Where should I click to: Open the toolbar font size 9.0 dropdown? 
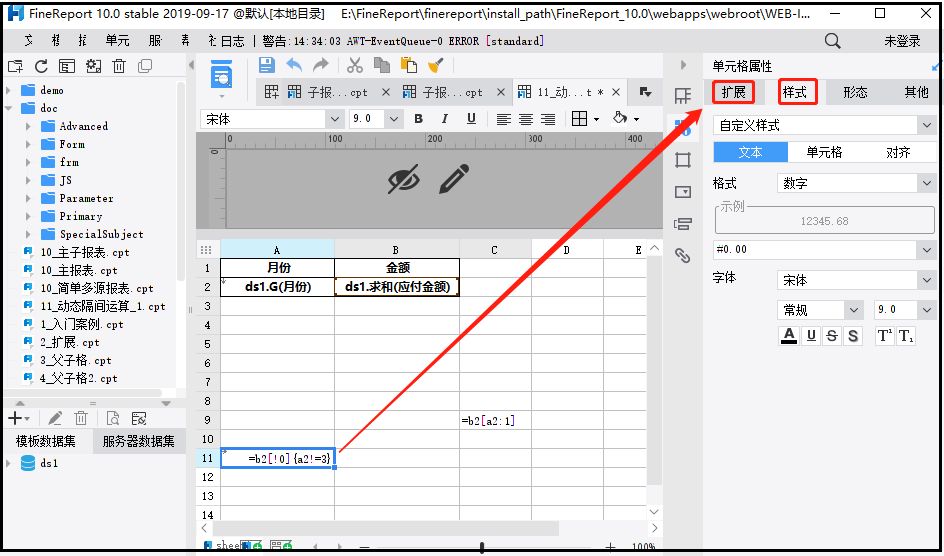pos(394,119)
